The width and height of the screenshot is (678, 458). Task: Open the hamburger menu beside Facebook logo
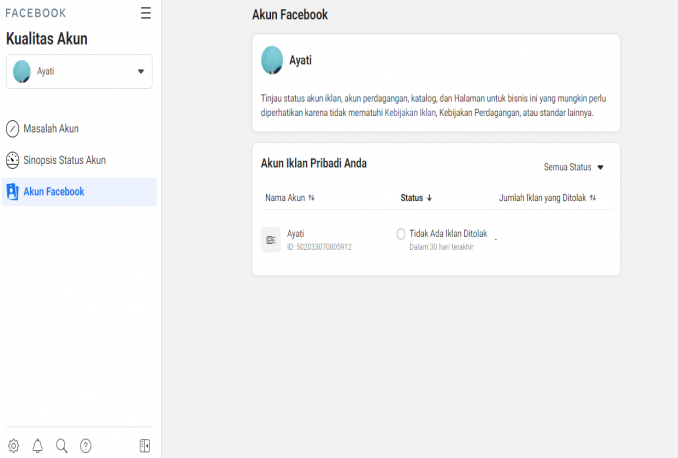[146, 13]
